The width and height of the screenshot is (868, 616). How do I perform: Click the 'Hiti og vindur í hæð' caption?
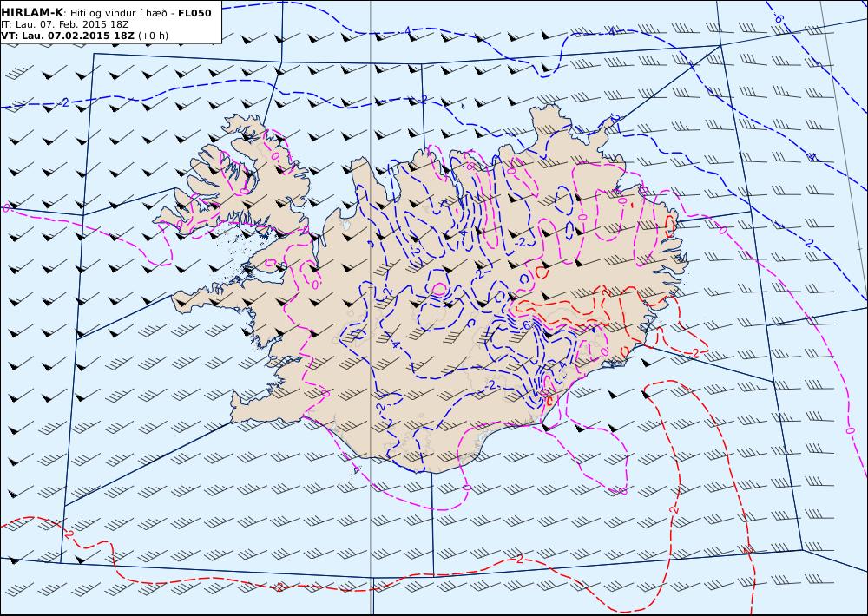118,13
